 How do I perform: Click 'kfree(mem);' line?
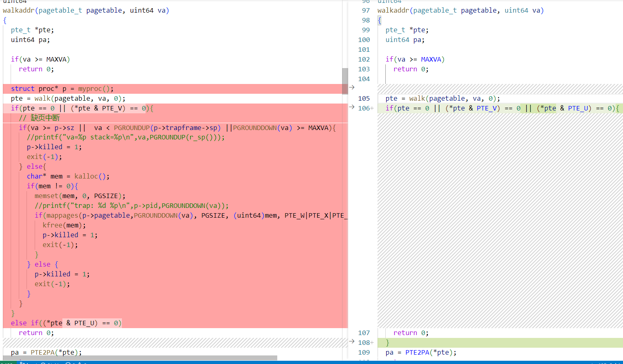[64, 225]
